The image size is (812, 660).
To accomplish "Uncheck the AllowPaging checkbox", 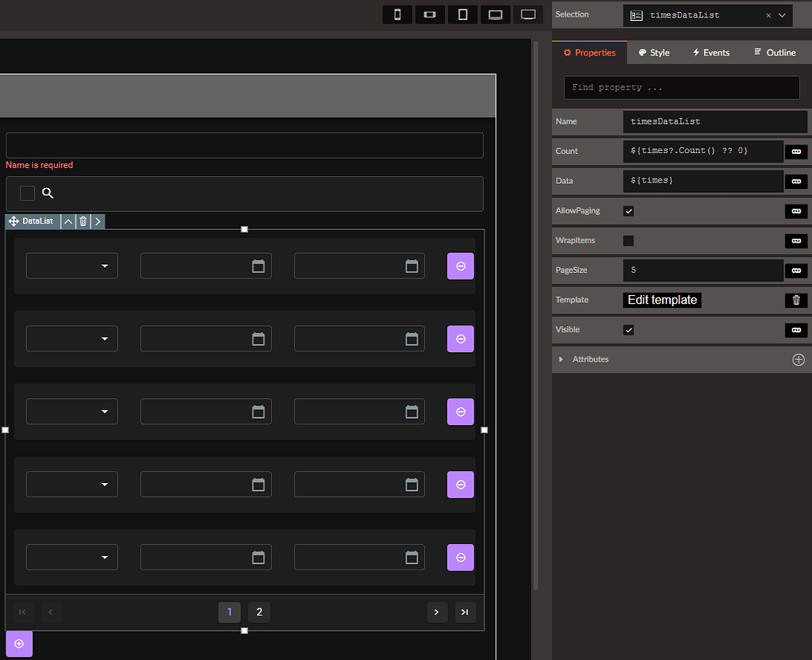I will pyautogui.click(x=628, y=211).
